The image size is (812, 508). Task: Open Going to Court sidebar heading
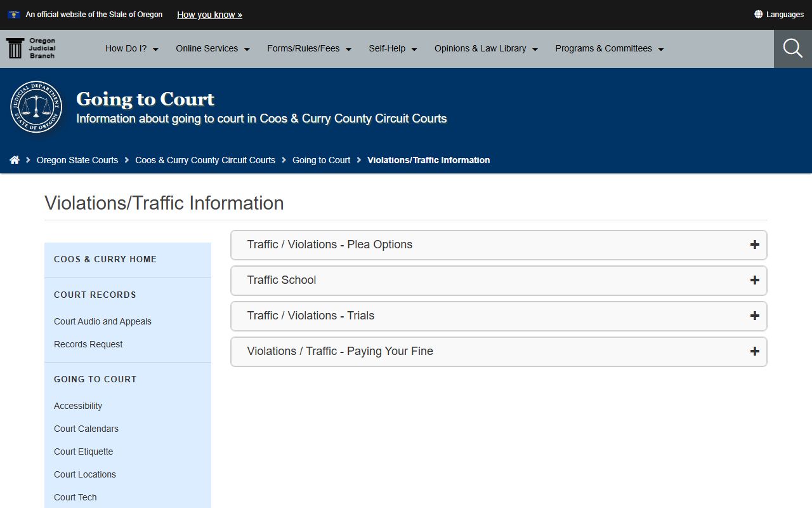[x=95, y=379]
